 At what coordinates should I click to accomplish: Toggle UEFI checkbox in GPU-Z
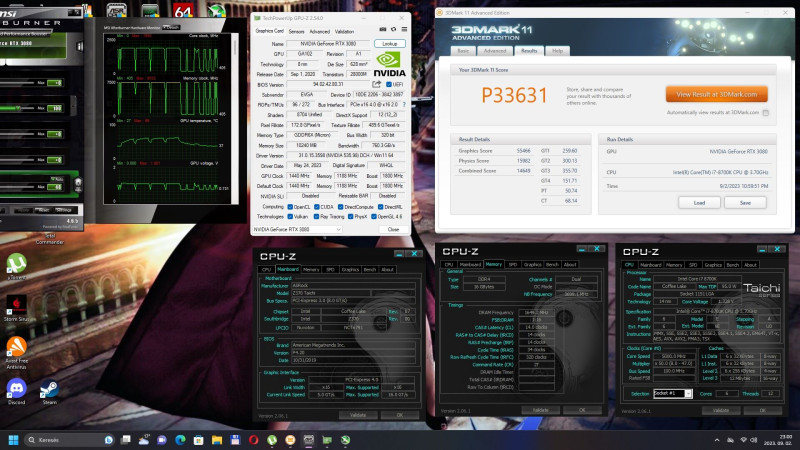(389, 84)
